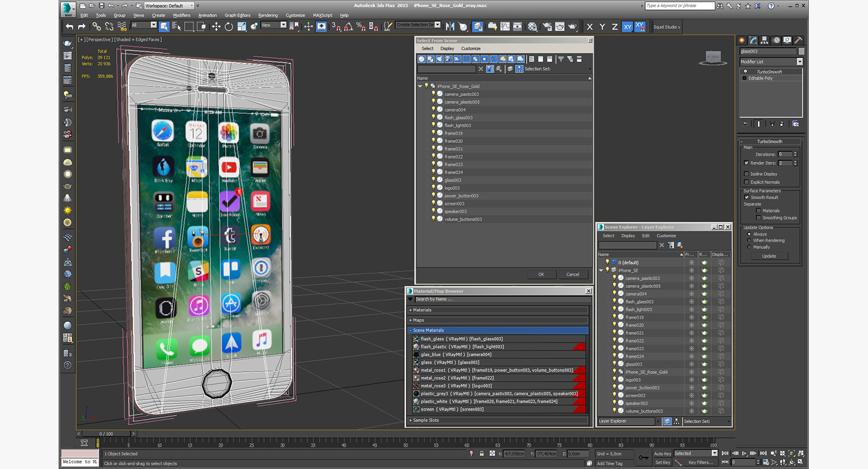
Task: Switch to the Motion command panel tab
Action: pyautogui.click(x=777, y=40)
